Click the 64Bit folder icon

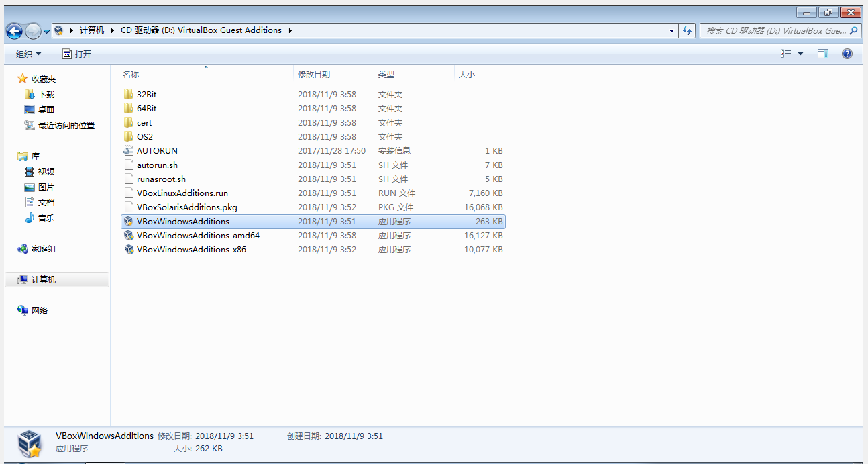coord(129,108)
